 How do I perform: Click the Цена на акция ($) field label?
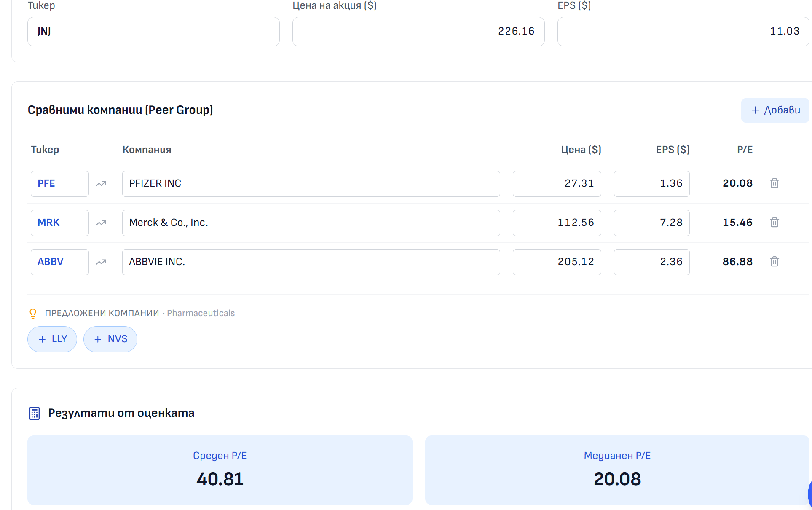[x=335, y=5]
